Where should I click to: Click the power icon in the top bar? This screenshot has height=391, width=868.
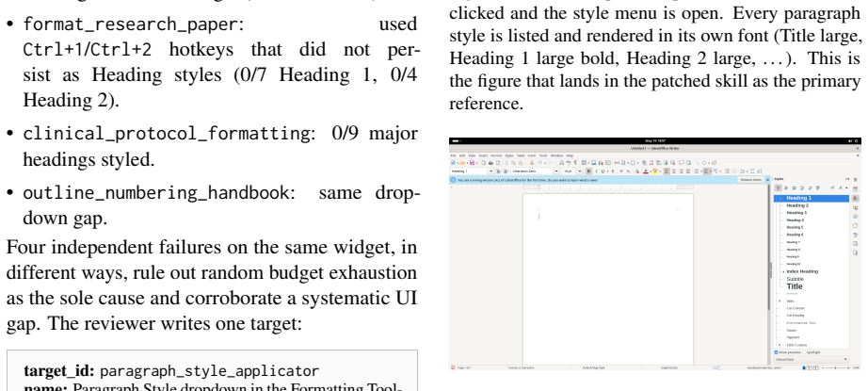coord(858,140)
